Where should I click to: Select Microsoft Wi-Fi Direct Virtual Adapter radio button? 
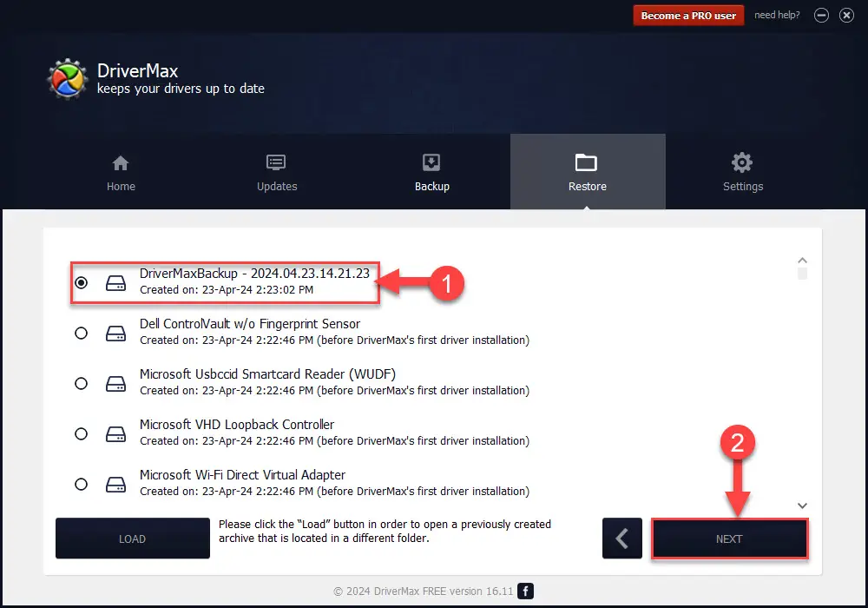click(82, 485)
